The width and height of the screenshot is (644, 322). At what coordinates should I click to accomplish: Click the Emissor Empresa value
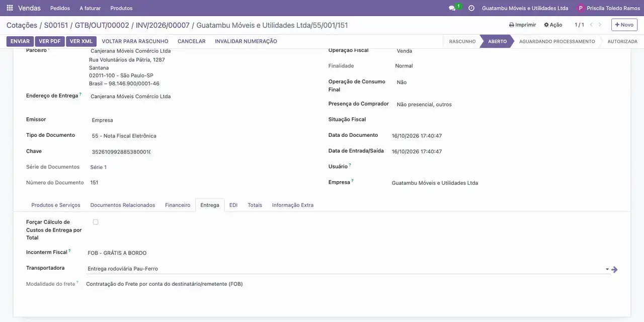coord(102,120)
